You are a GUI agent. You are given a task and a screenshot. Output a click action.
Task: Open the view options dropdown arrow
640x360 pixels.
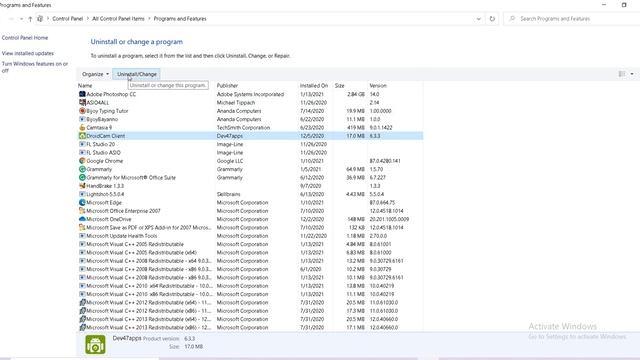tap(632, 74)
